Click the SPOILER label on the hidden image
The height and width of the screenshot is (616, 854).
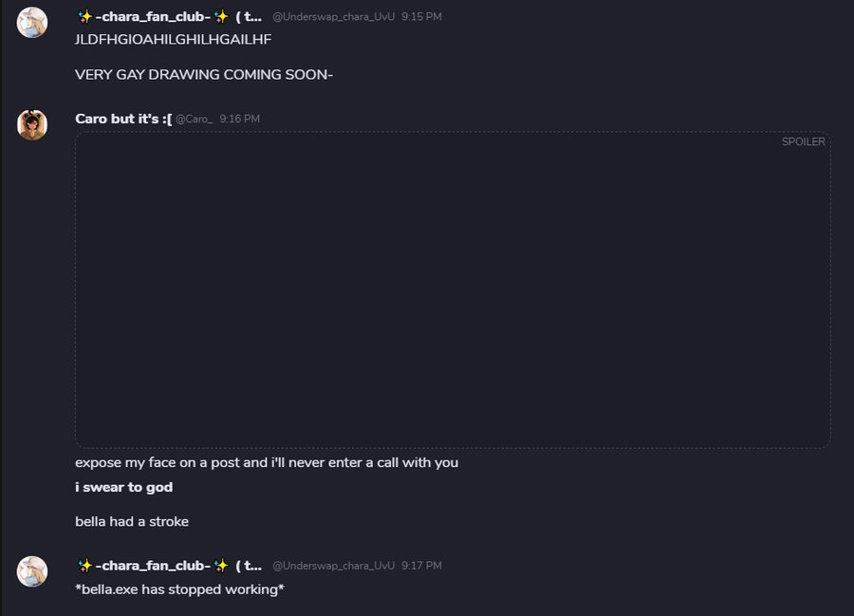[x=803, y=142]
